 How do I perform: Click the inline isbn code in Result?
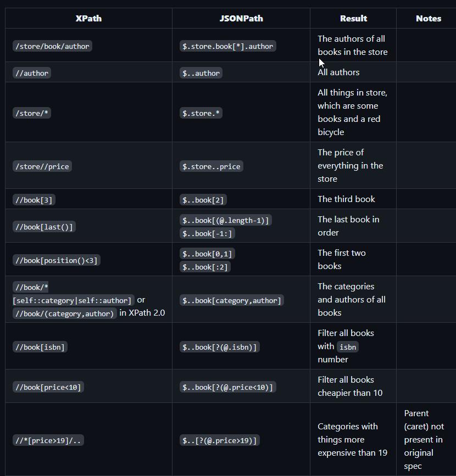(x=347, y=347)
